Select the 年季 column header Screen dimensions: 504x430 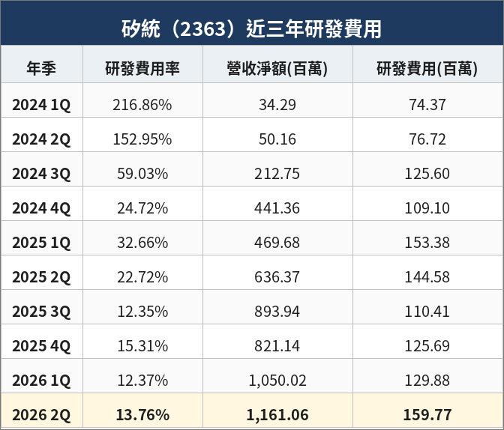[x=41, y=68]
